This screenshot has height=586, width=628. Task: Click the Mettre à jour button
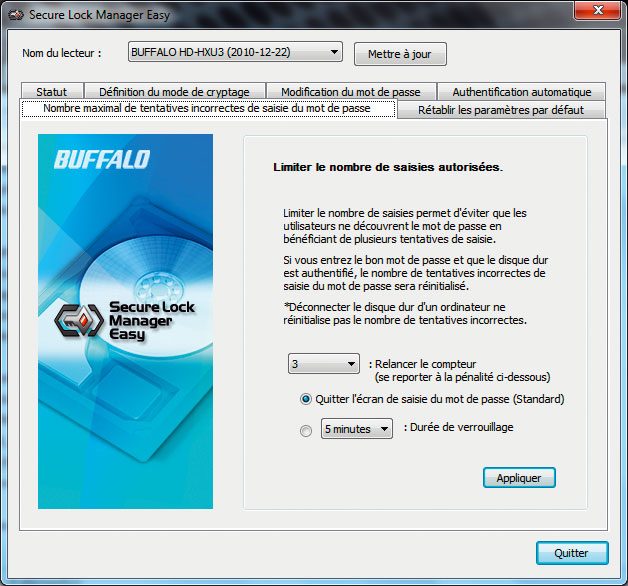click(400, 54)
